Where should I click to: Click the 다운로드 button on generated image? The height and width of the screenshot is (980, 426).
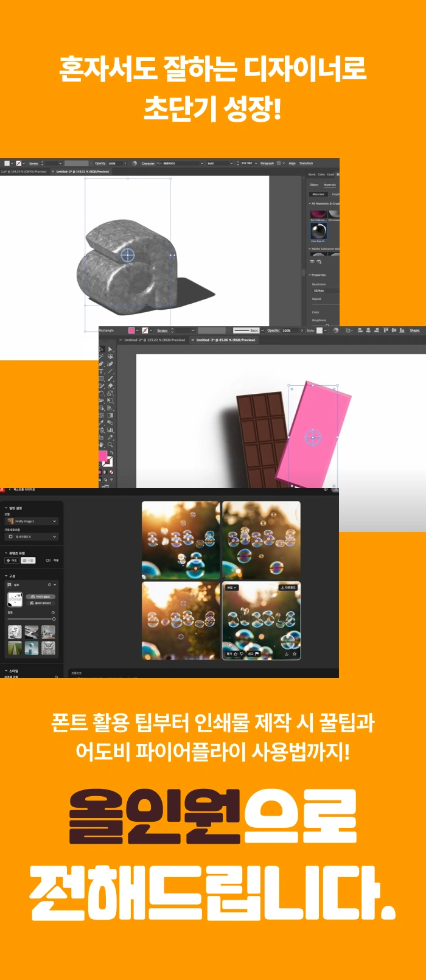point(288,587)
